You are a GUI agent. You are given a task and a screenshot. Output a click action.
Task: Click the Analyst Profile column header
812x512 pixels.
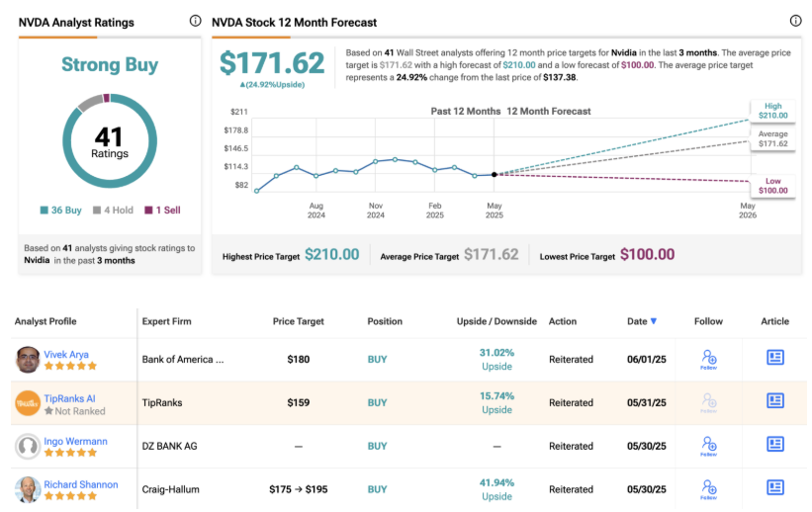[x=45, y=321]
